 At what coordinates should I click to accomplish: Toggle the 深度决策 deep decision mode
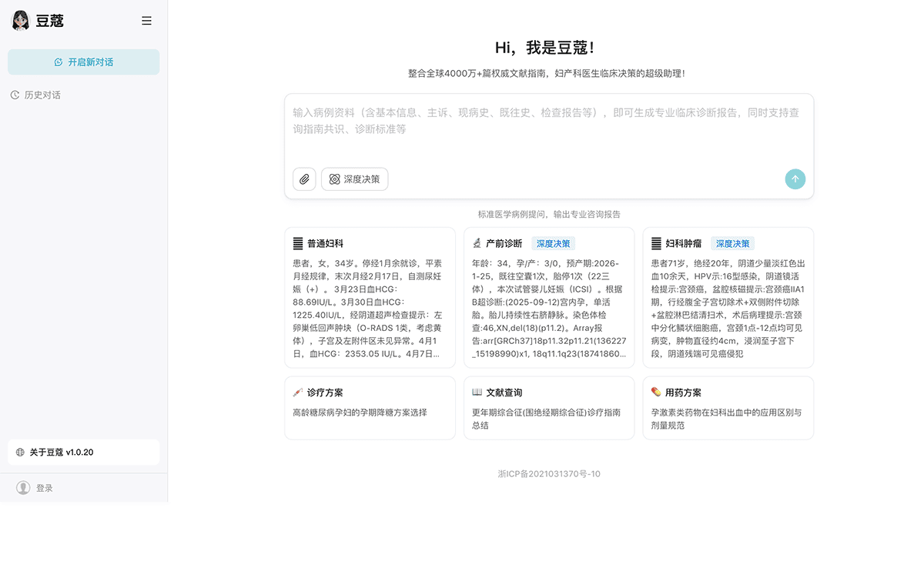[355, 179]
